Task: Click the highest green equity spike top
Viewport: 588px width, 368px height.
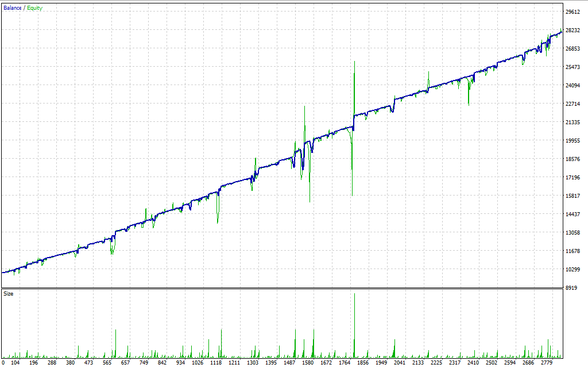Action: pos(355,62)
